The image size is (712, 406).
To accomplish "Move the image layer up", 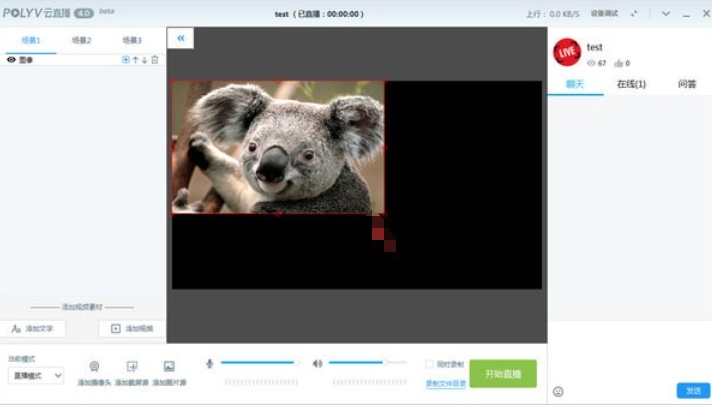I will click(x=135, y=60).
